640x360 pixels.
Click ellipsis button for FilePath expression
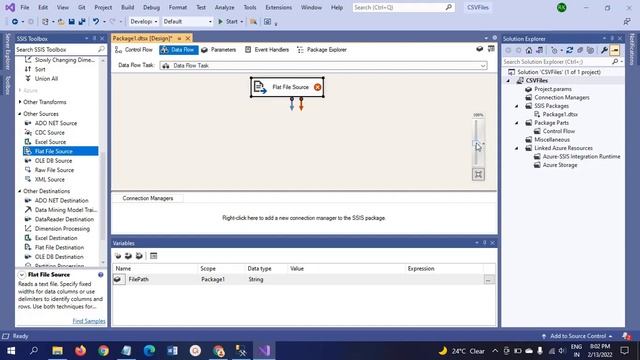tap(488, 280)
